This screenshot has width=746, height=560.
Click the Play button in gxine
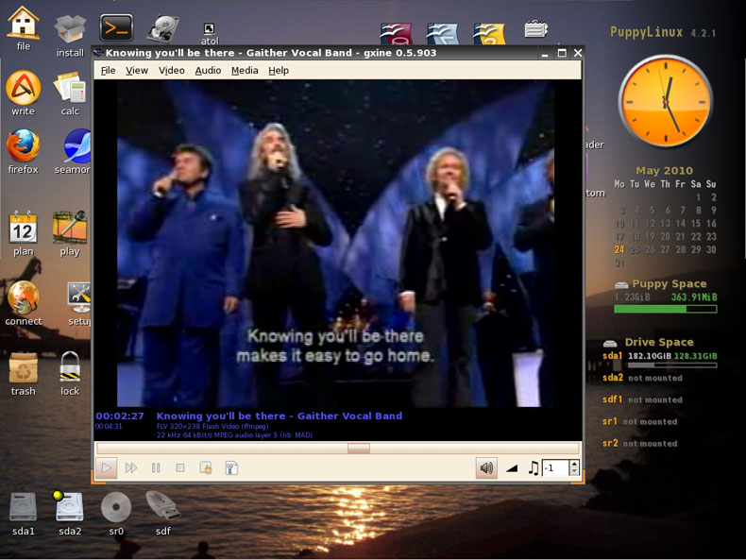(106, 468)
